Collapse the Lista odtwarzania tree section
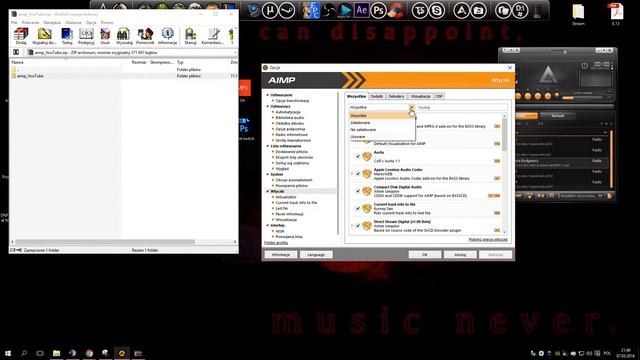 pos(268,146)
